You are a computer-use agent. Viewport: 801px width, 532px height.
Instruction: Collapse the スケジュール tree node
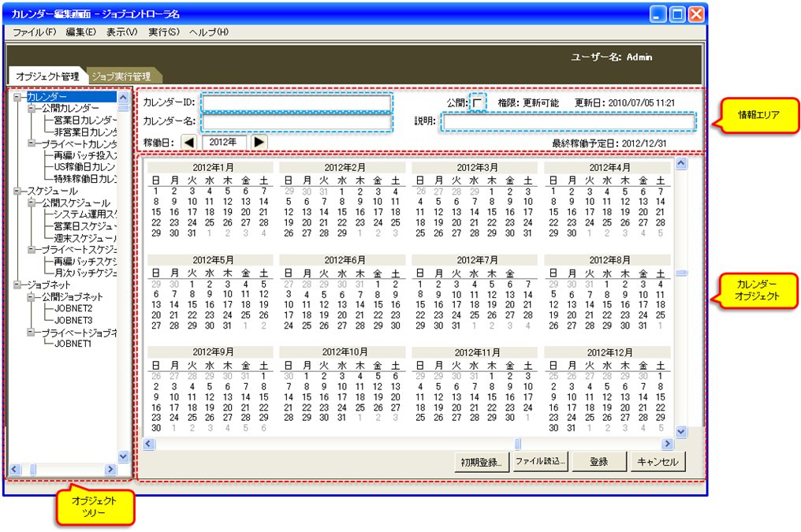[x=18, y=191]
